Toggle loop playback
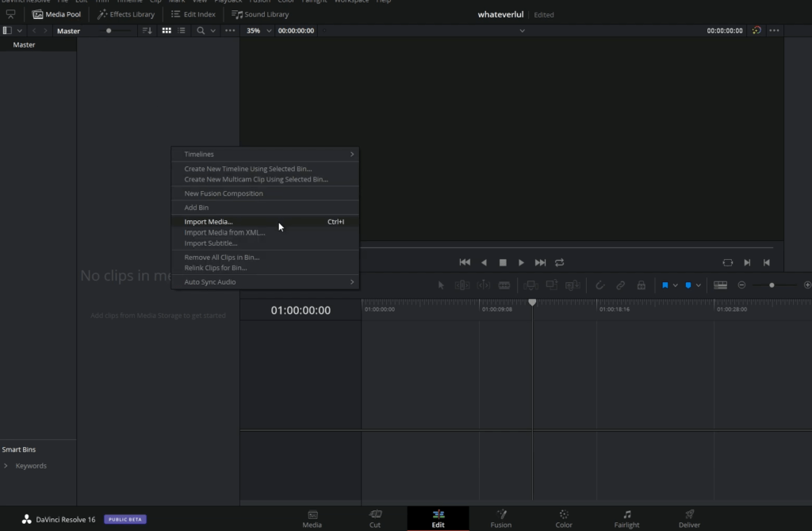812x531 pixels. [x=559, y=262]
